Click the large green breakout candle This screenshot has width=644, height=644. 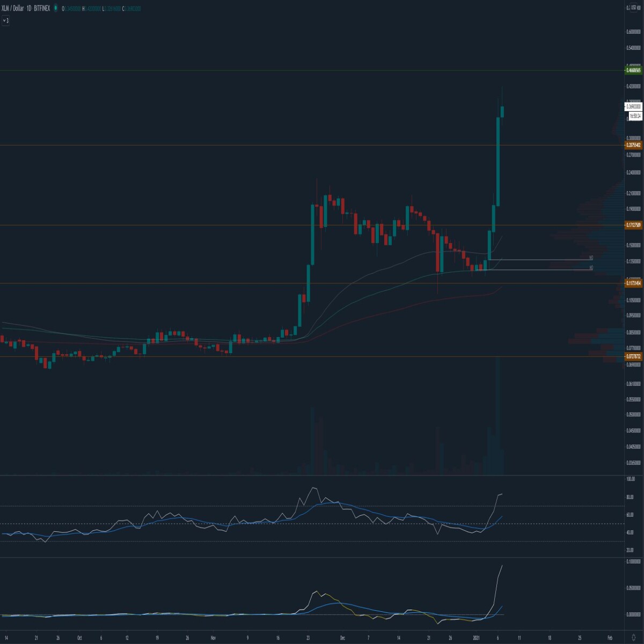(498, 161)
